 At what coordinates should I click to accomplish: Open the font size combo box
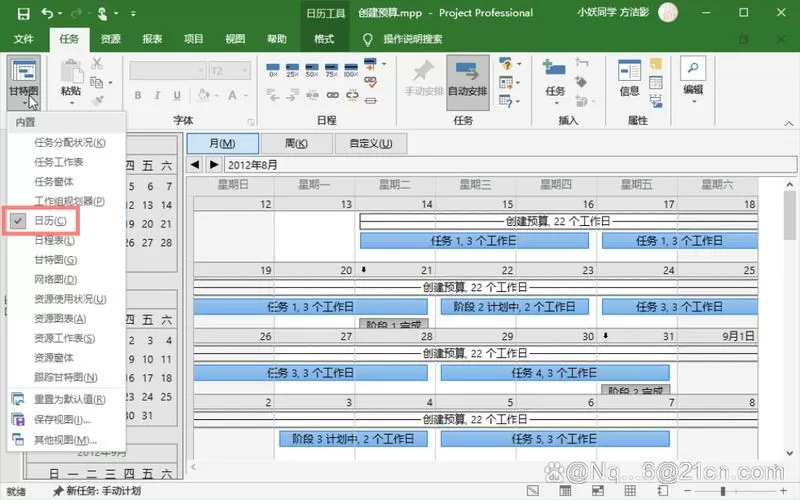229,70
